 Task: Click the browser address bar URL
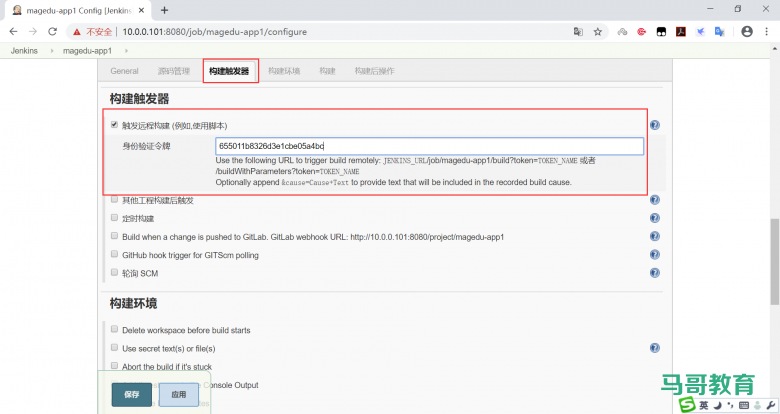tap(214, 32)
